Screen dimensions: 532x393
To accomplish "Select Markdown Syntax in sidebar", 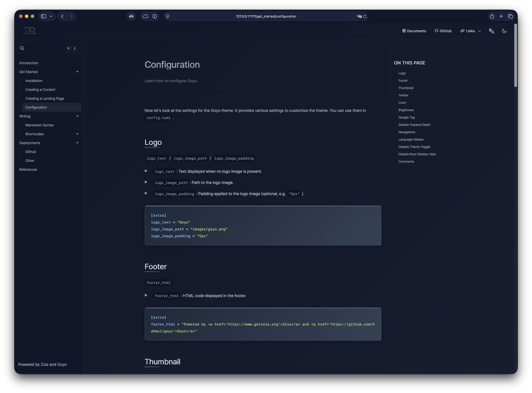I will (39, 125).
